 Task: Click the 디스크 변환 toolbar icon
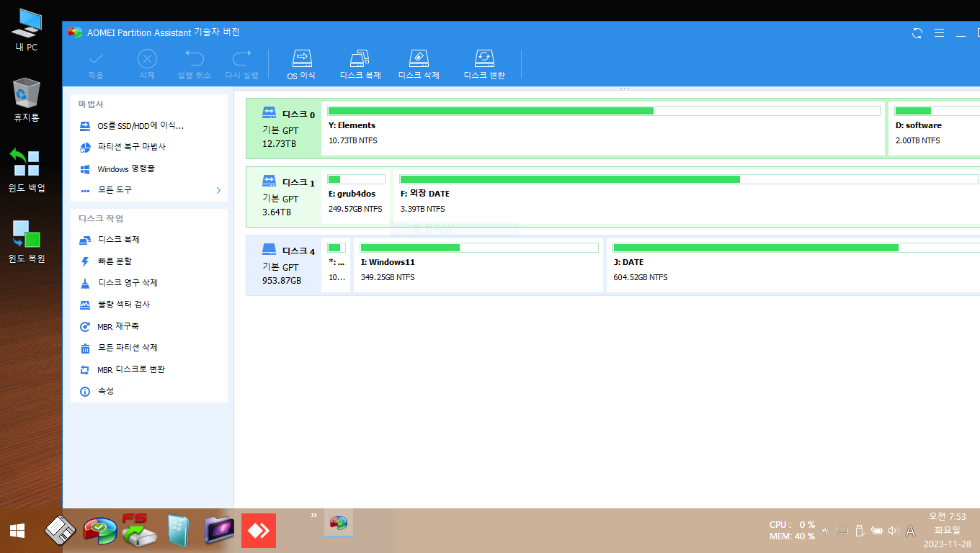[484, 58]
